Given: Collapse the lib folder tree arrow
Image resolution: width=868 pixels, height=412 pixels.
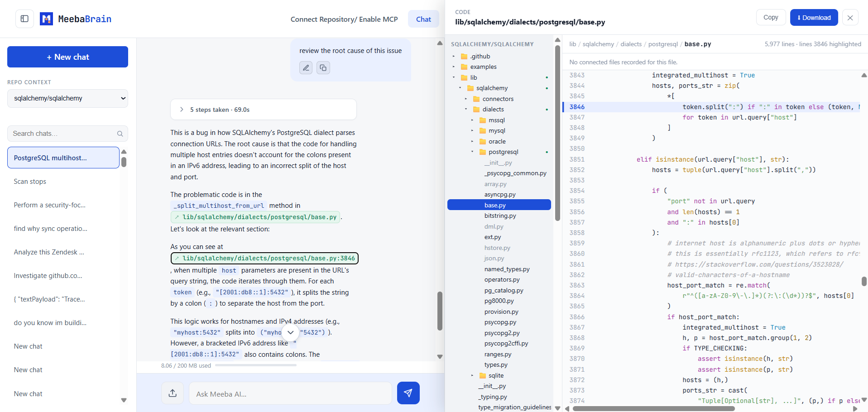Looking at the screenshot, I should [x=454, y=77].
